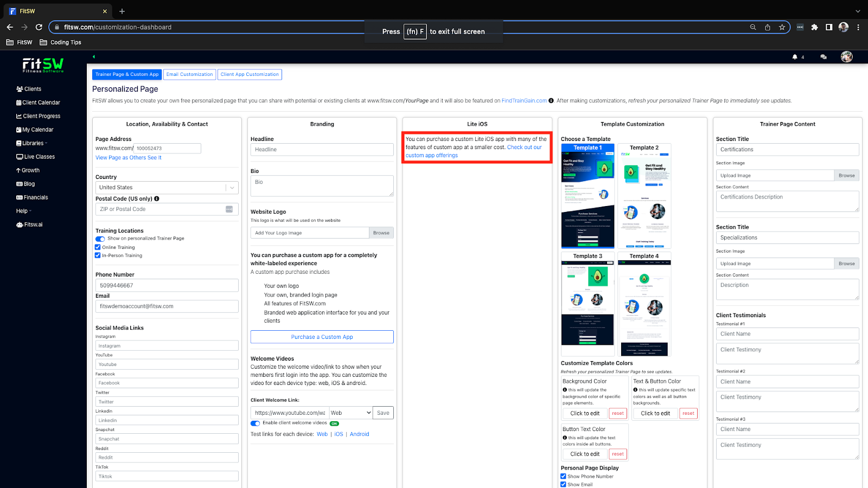Open the Coding Tips bookmarks folder
The height and width of the screenshot is (488, 868).
pyautogui.click(x=60, y=42)
